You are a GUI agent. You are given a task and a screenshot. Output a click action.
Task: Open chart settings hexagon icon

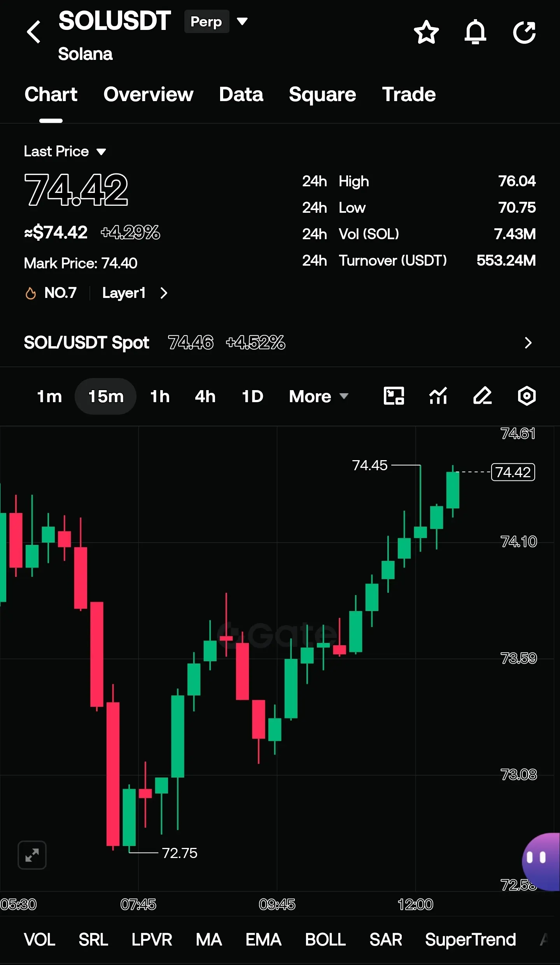click(x=527, y=396)
